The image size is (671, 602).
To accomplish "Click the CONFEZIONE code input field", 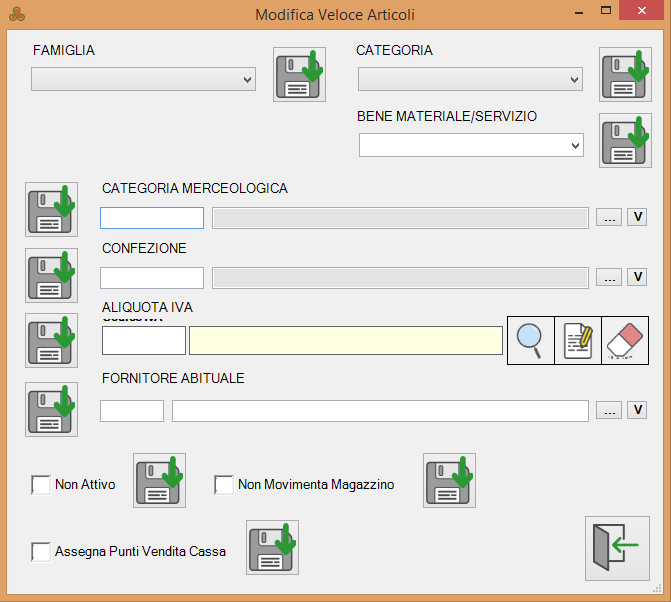I will [x=151, y=278].
